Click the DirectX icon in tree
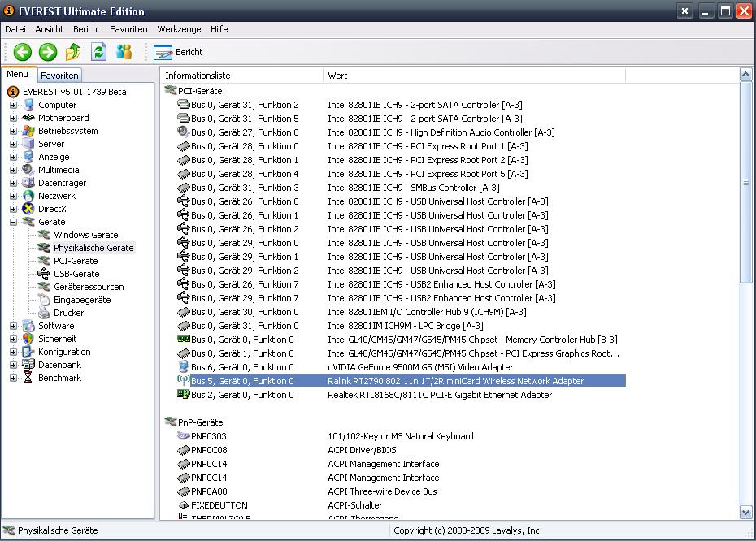Screen dimensions: 756x541 [29, 209]
